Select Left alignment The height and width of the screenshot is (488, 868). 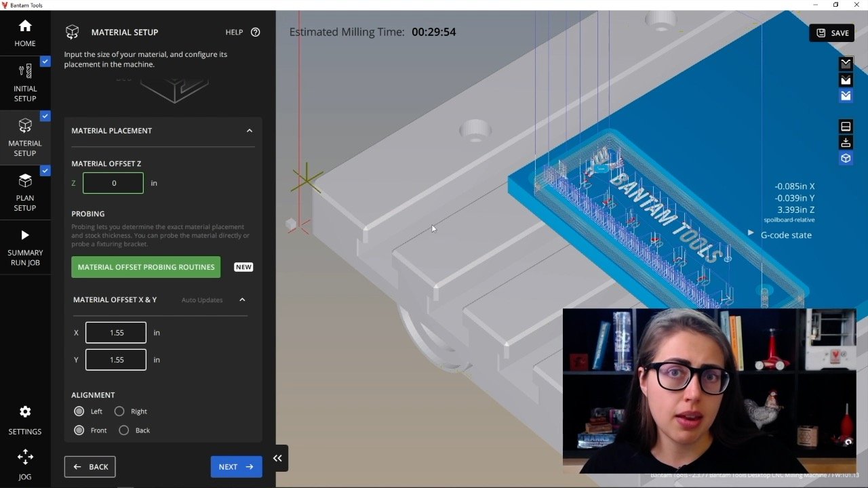pyautogui.click(x=79, y=411)
